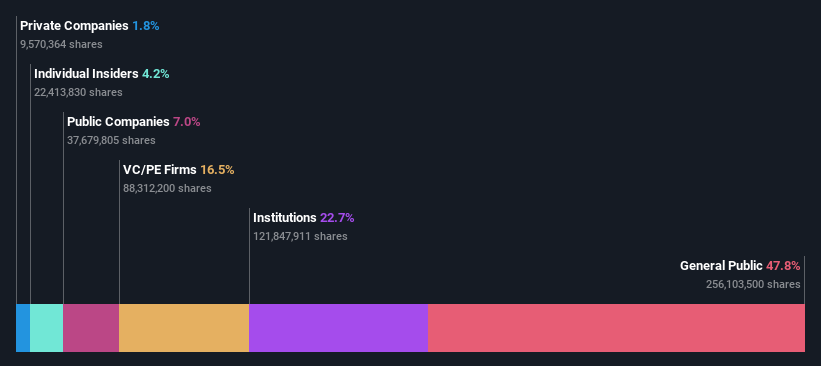Screen dimensions: 821x366
Task: Click the 16.5% VC/PE Firms percentage
Action: [217, 170]
